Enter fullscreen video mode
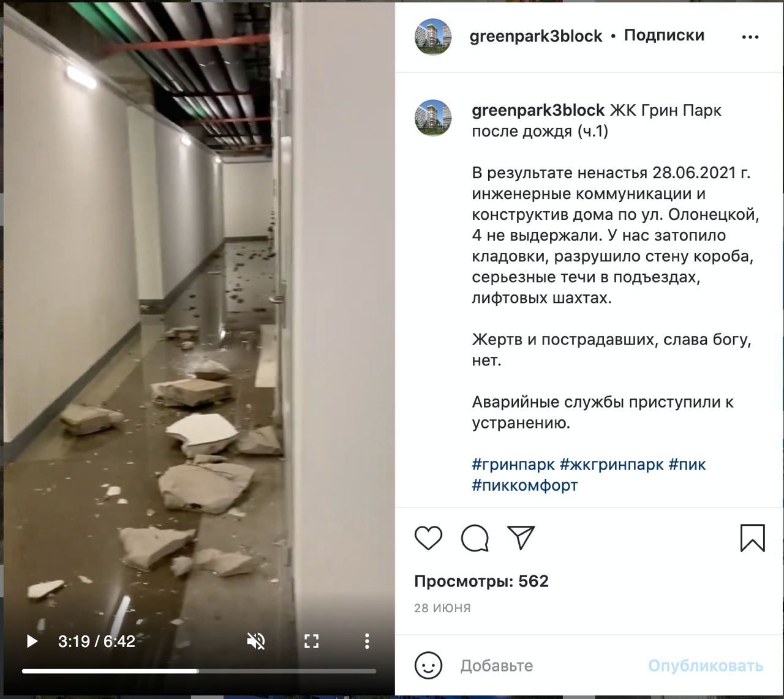The width and height of the screenshot is (784, 699). 312,641
